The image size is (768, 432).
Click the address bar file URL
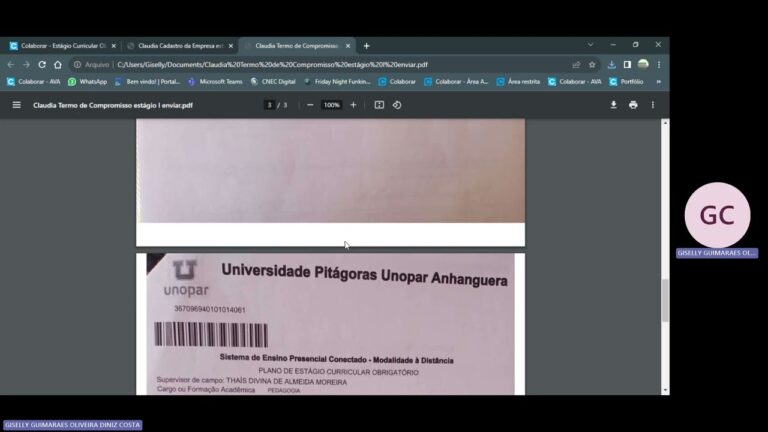pos(272,65)
